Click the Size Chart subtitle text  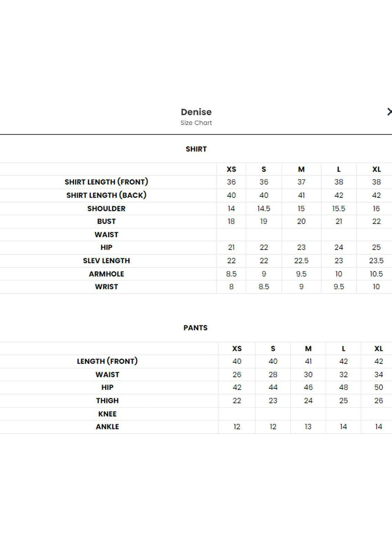tap(196, 123)
